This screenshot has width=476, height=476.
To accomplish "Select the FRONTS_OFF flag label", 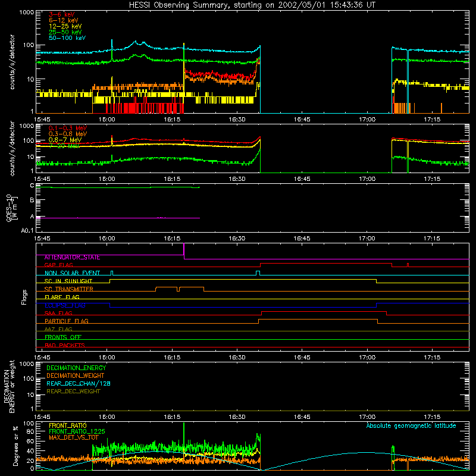I will click(x=63, y=337).
